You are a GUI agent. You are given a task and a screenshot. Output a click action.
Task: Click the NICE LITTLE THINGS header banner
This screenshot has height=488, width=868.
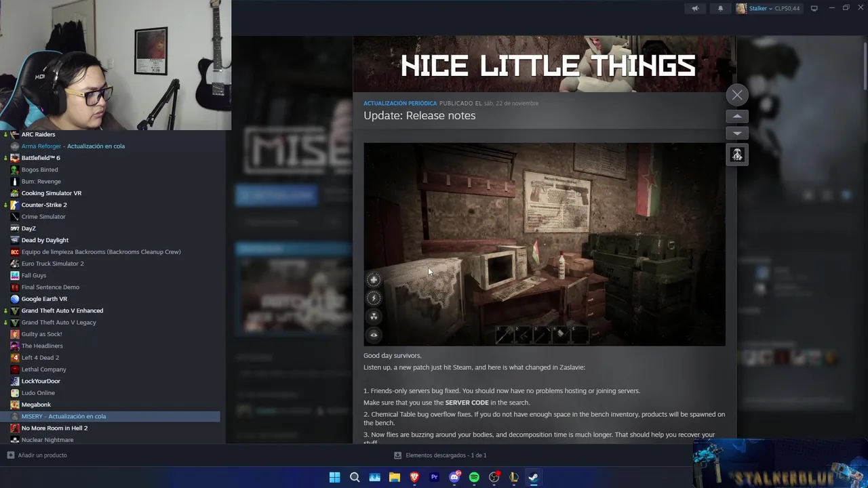[545, 64]
